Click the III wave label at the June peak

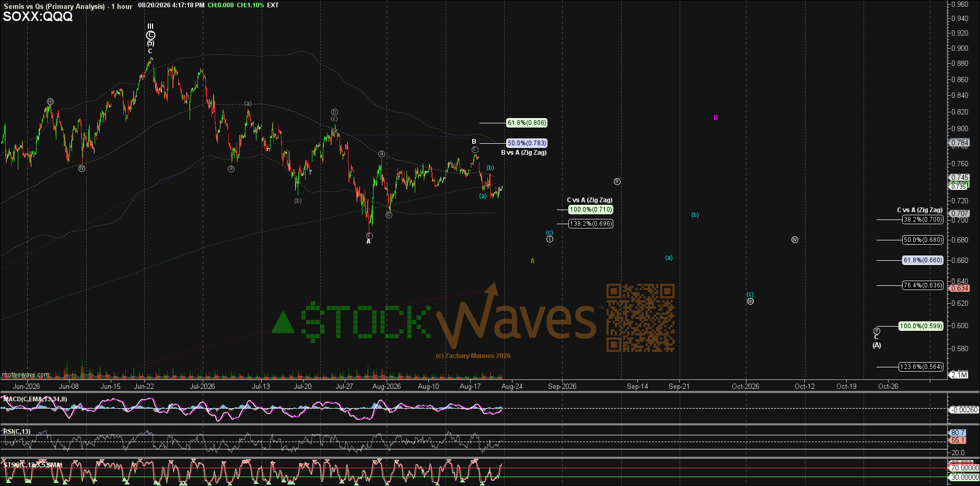tap(150, 26)
